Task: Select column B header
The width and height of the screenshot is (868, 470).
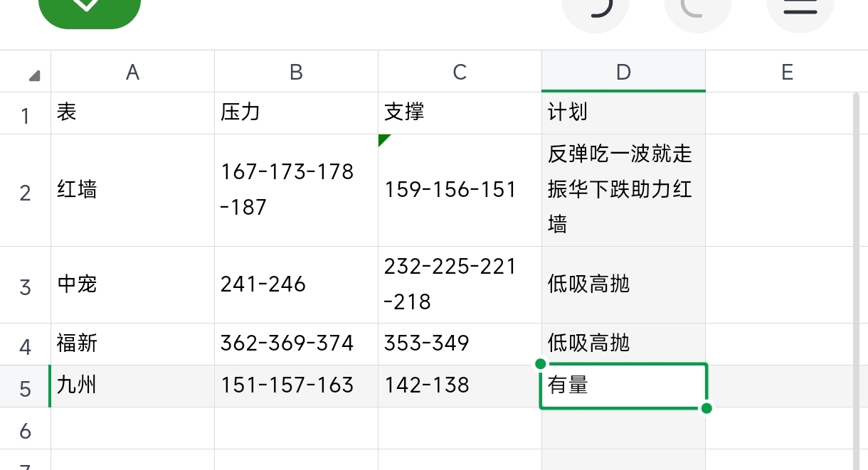Action: pyautogui.click(x=296, y=72)
